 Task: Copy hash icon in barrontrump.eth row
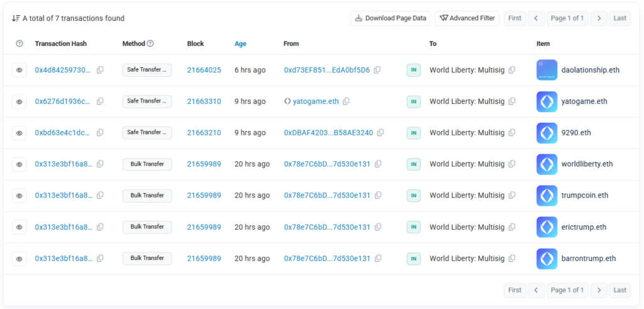pyautogui.click(x=100, y=259)
